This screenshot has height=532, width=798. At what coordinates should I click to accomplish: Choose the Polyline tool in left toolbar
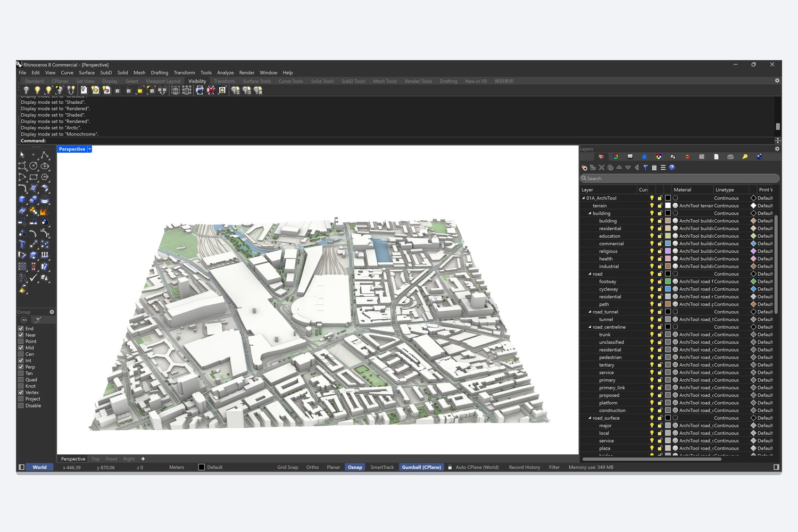tap(44, 155)
